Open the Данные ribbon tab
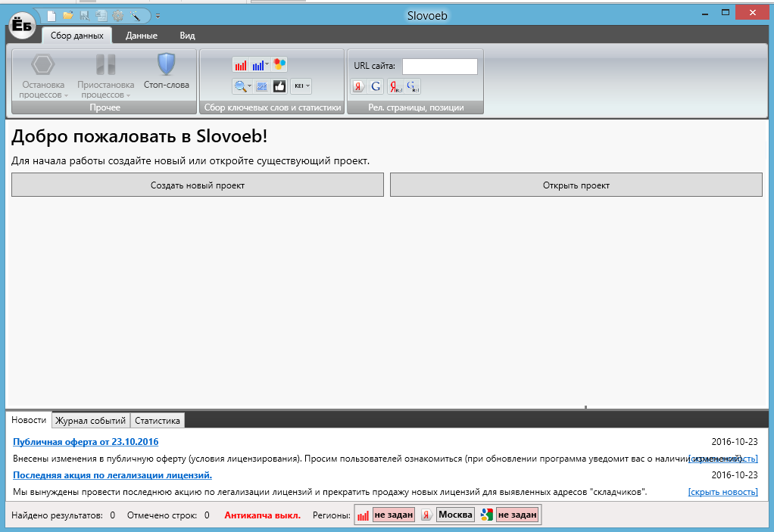This screenshot has height=532, width=774. 142,36
